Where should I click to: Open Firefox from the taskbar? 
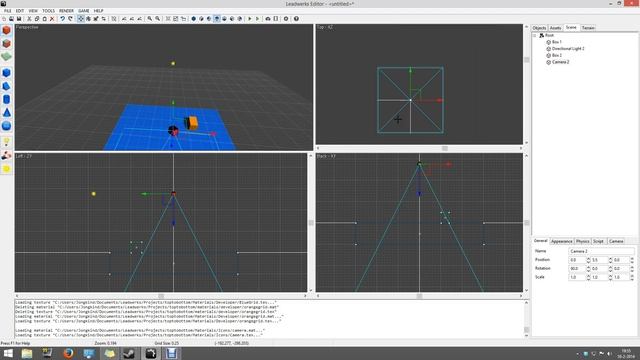[x=68, y=353]
